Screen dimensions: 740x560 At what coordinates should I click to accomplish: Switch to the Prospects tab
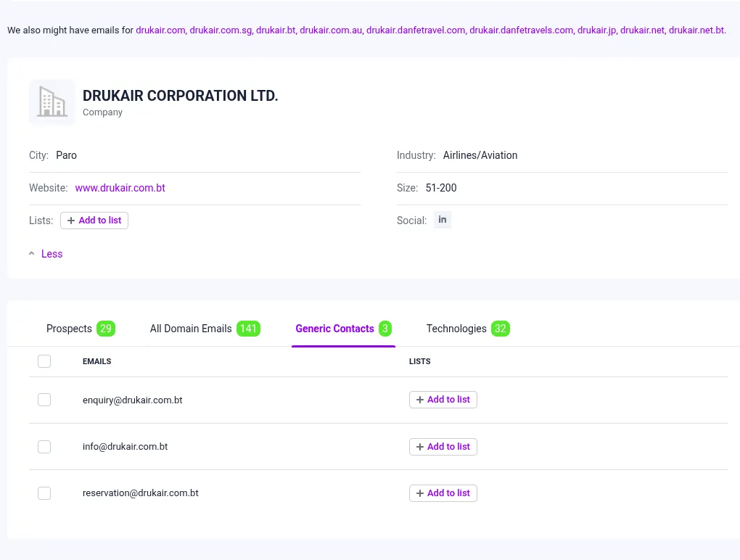click(x=81, y=329)
